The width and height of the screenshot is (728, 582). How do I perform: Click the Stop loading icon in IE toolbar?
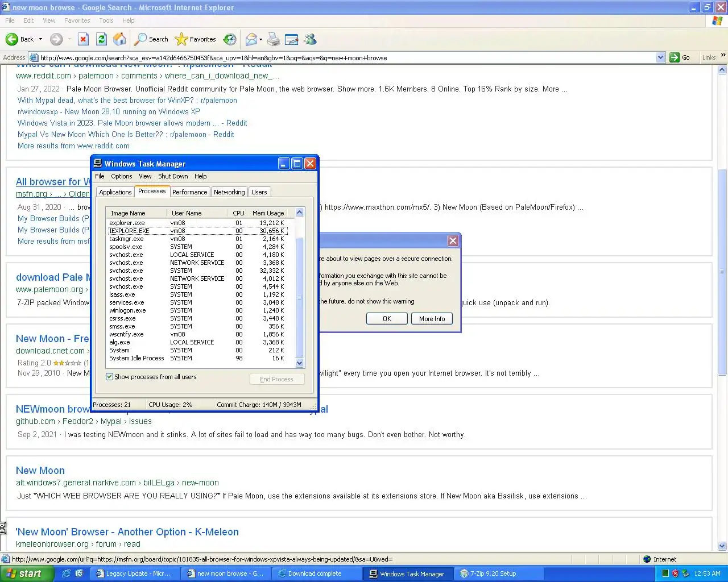click(83, 39)
